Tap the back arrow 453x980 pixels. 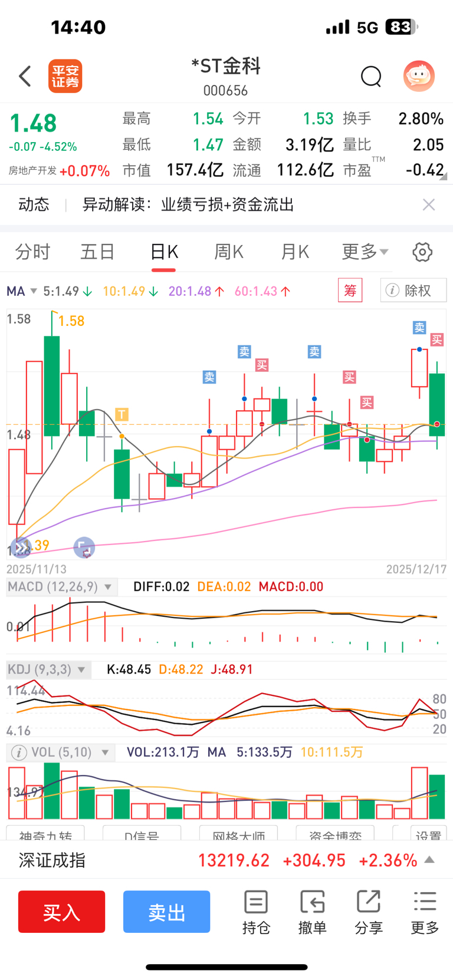pyautogui.click(x=25, y=76)
